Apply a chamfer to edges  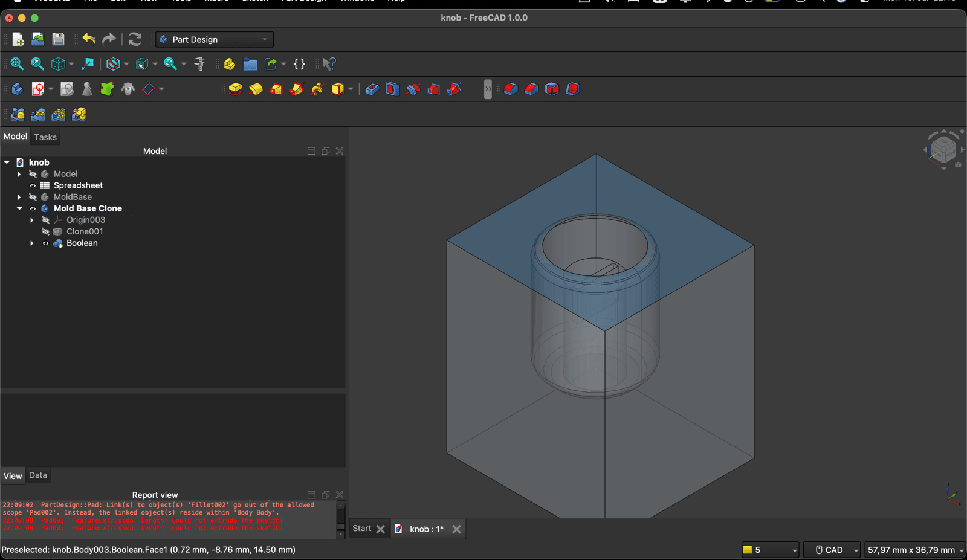click(531, 89)
